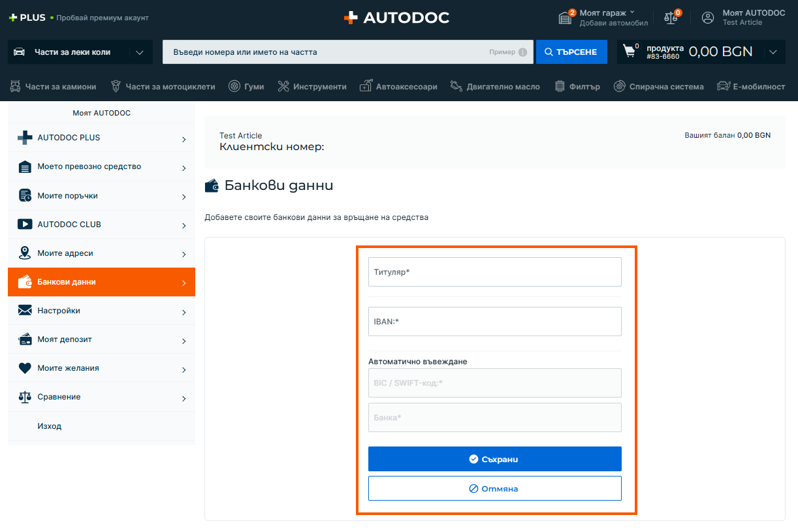
Task: Expand the Части за леки коли dropdown
Action: click(x=139, y=52)
